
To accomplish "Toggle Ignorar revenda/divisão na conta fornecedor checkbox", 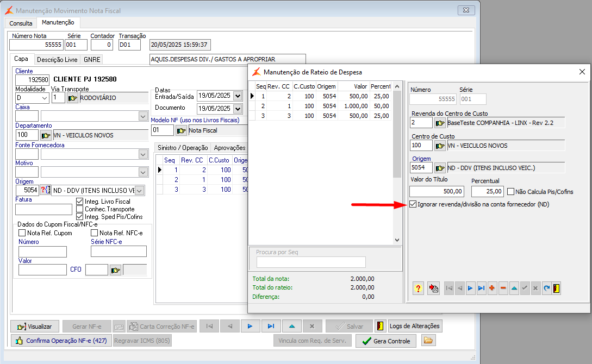I will [x=413, y=204].
